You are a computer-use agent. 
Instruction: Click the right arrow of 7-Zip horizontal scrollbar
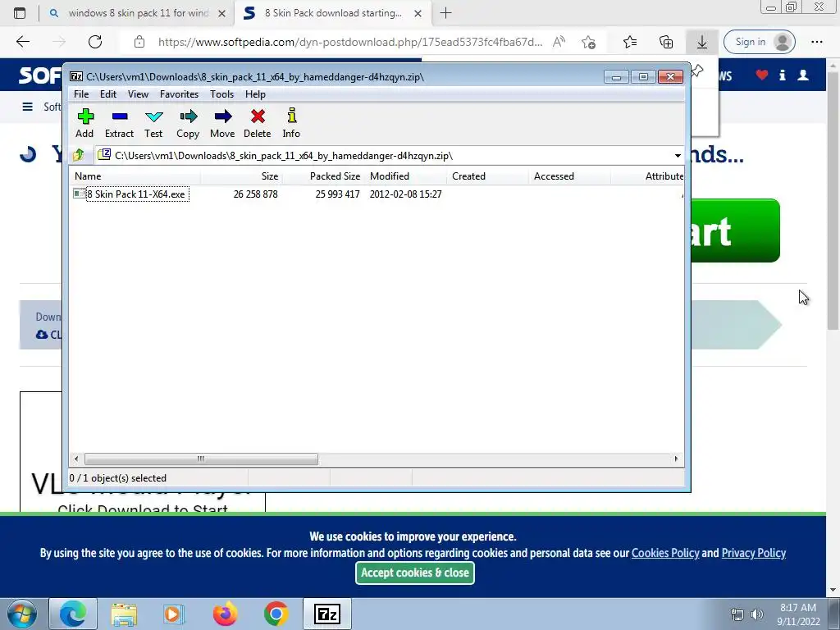676,459
